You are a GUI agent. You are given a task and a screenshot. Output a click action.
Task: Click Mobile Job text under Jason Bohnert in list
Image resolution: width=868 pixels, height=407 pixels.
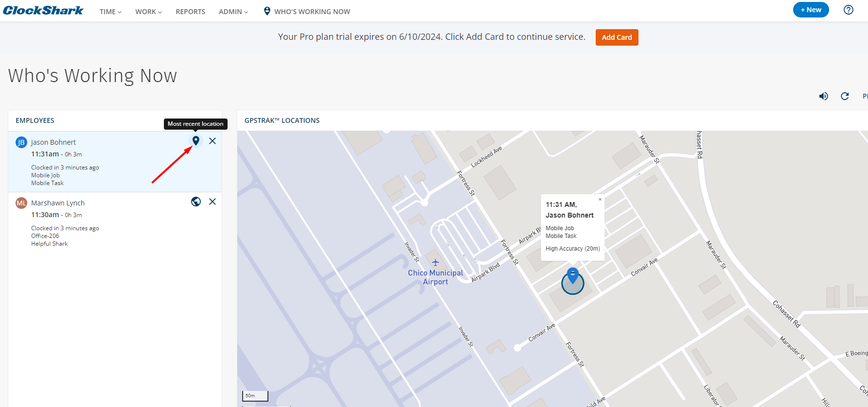[x=46, y=175]
